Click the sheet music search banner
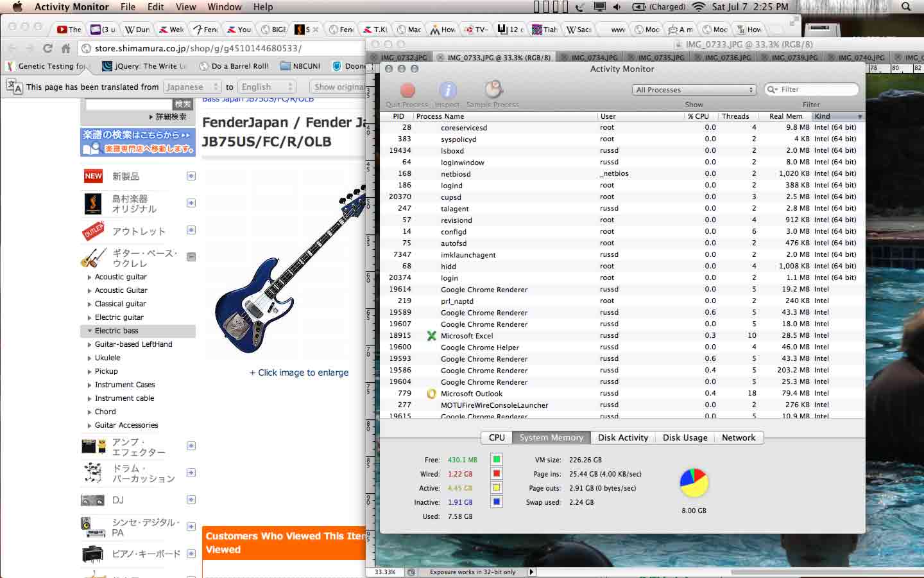Viewport: 924px width, 578px height. pos(138,142)
